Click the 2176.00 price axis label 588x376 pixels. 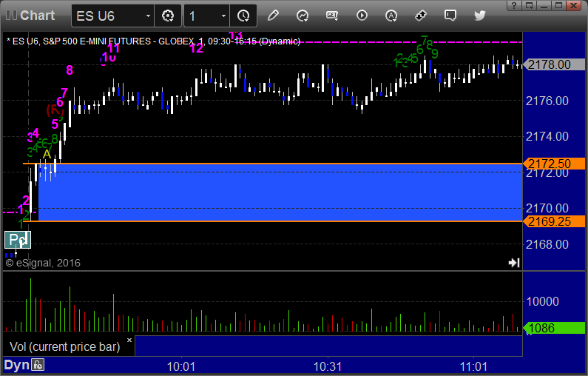click(547, 101)
